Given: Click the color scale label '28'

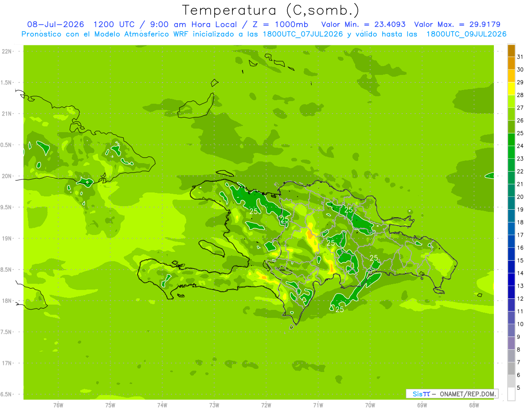Looking at the screenshot, I should click(520, 95).
